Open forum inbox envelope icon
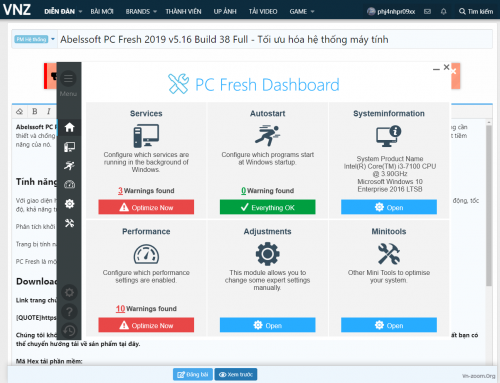The width and height of the screenshot is (500, 383). point(427,12)
